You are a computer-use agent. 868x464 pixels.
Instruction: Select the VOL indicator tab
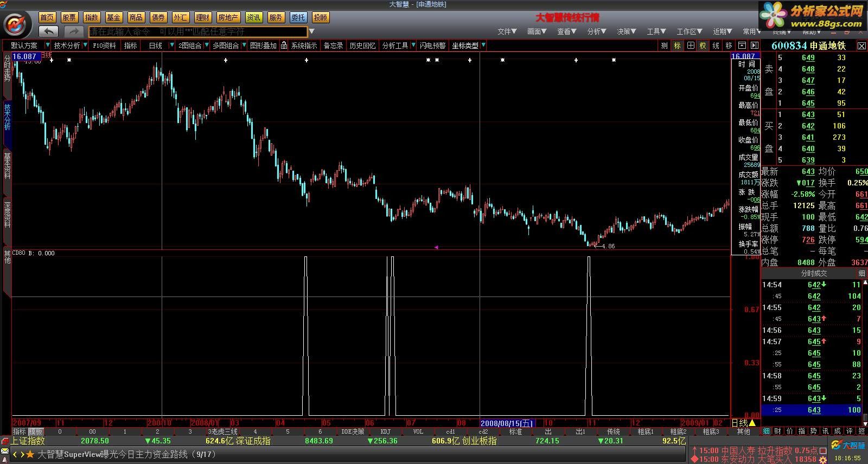click(x=418, y=431)
